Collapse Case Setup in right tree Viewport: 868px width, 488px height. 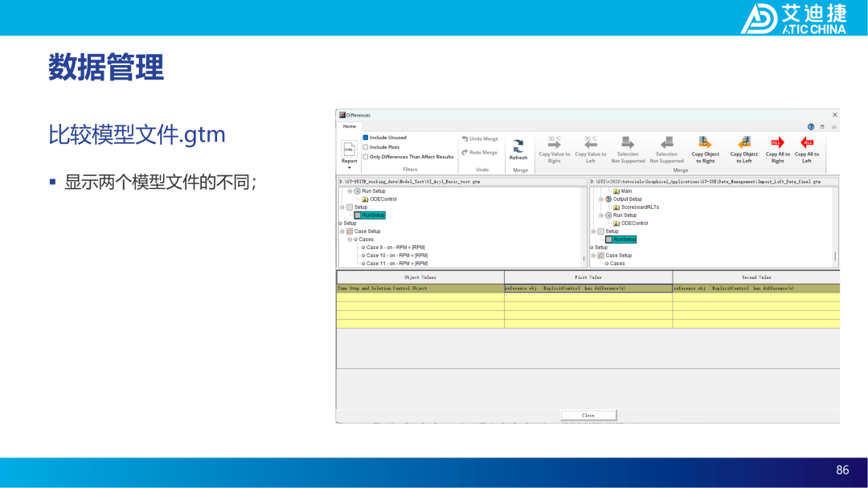[593, 256]
